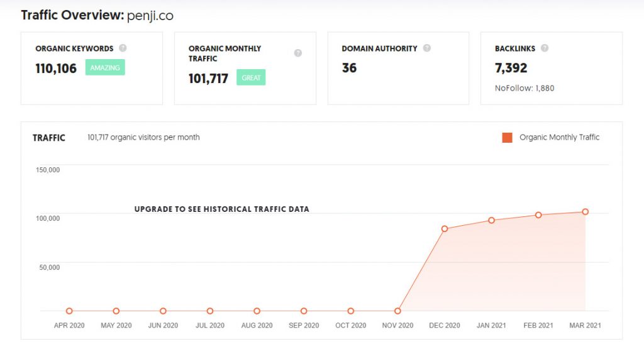Image resolution: width=644 pixels, height=349 pixels.
Task: Select the NOV 2020 data point
Action: point(397,311)
